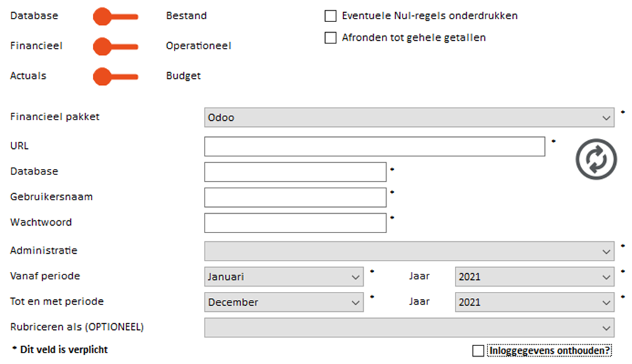Click the Budget label next to the toggle

click(x=183, y=76)
